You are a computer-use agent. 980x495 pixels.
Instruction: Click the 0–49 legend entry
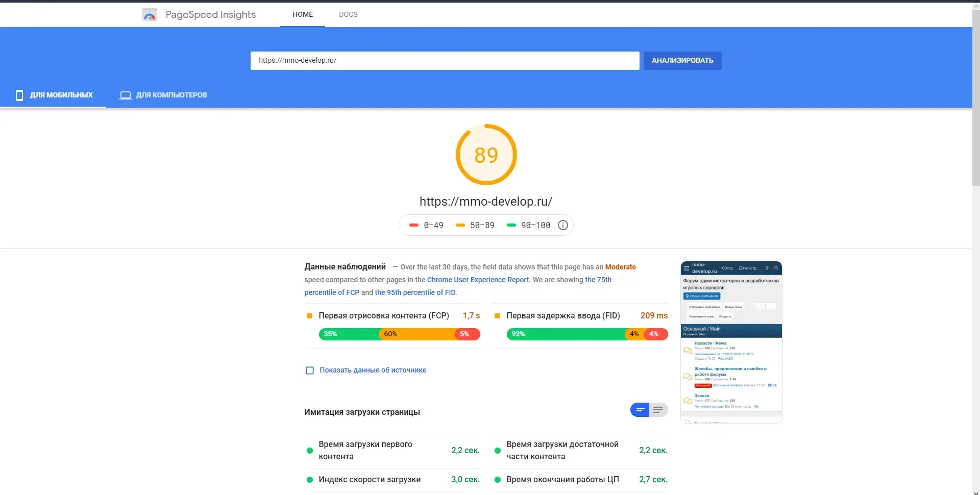[427, 225]
